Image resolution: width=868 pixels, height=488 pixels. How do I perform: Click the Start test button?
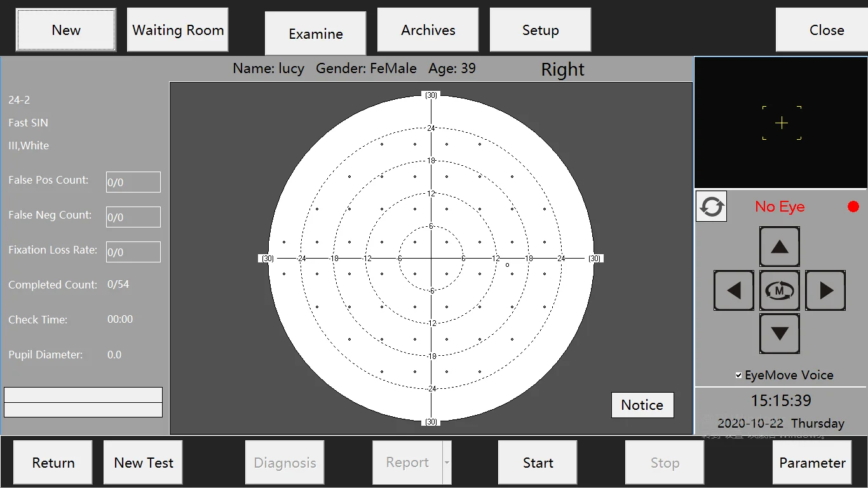click(x=538, y=463)
